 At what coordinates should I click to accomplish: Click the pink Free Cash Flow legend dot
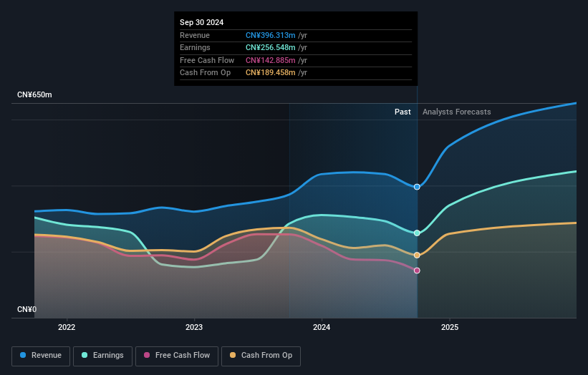coord(147,355)
